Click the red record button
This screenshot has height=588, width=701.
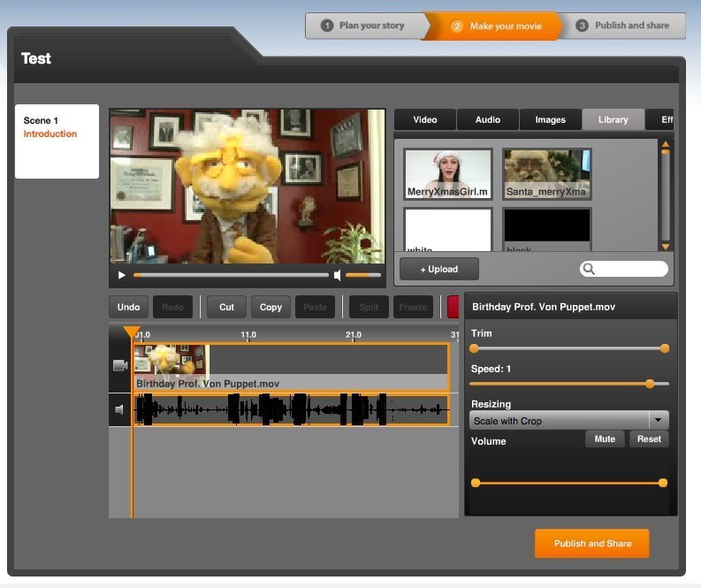453,307
